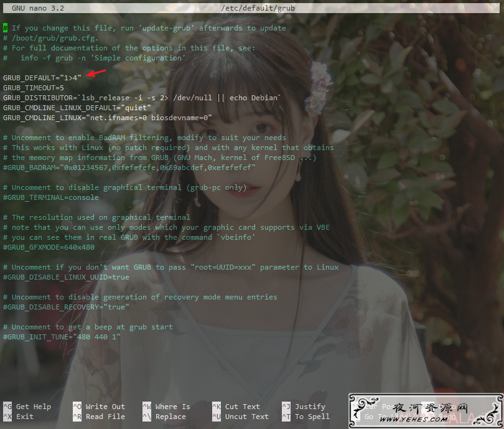Screen dimensions: 504x429
Task: Click the 'Uncomment to enable BadRAM filtering' comment
Action: click(144, 138)
